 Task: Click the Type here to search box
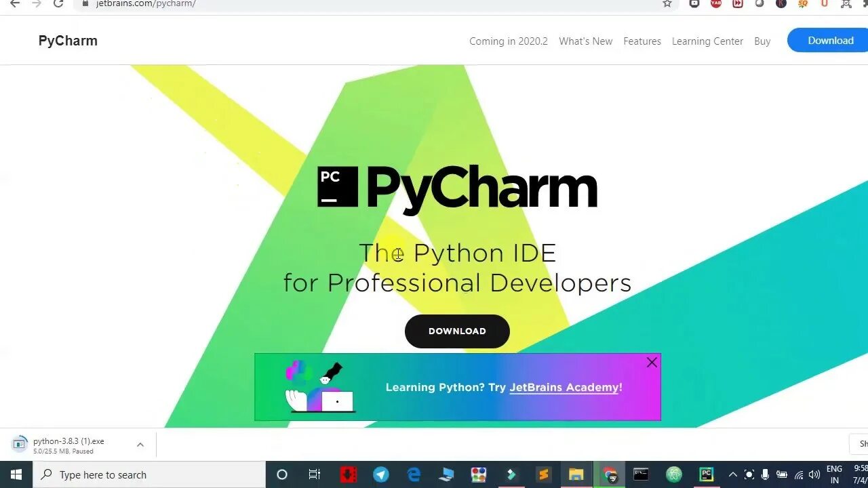[x=149, y=474]
